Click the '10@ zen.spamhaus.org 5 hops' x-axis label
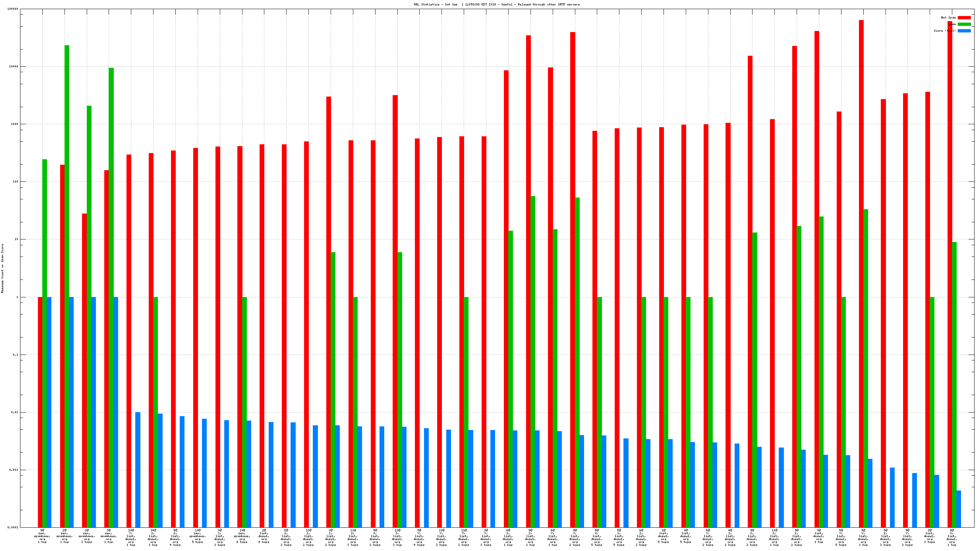The width and height of the screenshot is (980, 551). coord(198,536)
